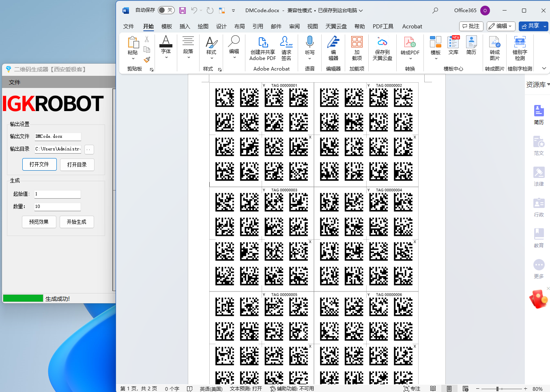Click 创建并共享 Adobe PDF
Image resolution: width=550 pixels, height=392 pixels.
tap(263, 49)
